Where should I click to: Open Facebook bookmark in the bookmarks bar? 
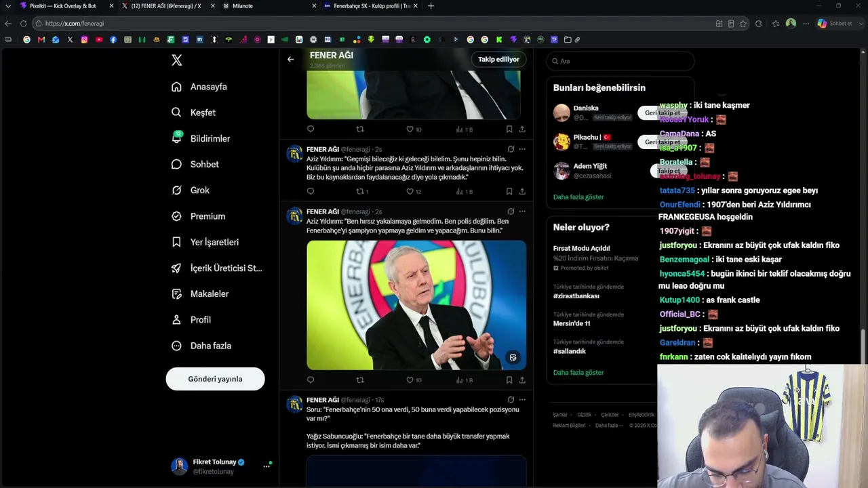point(113,39)
